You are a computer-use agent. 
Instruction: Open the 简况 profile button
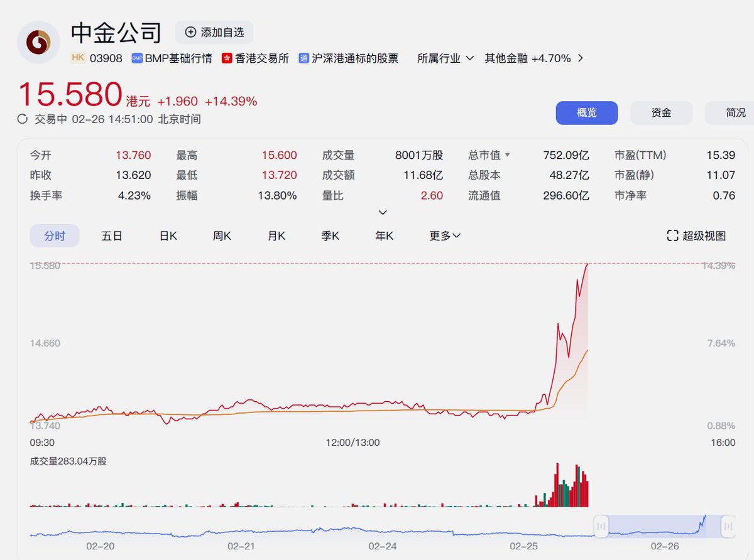click(x=730, y=113)
